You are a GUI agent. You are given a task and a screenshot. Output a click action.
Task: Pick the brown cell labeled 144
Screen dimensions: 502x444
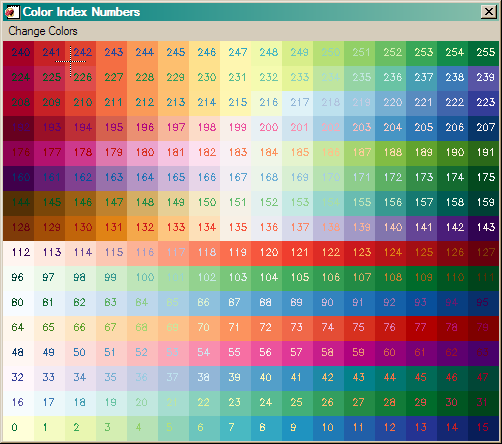[19, 203]
